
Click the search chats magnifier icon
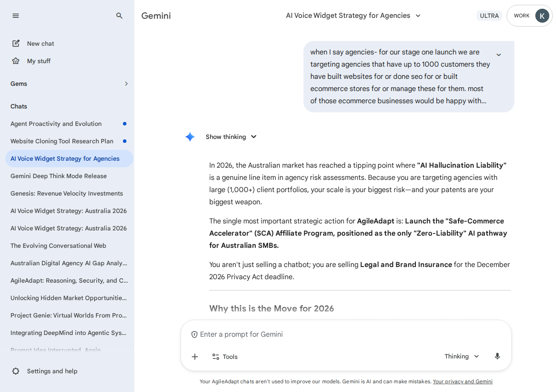click(x=119, y=16)
